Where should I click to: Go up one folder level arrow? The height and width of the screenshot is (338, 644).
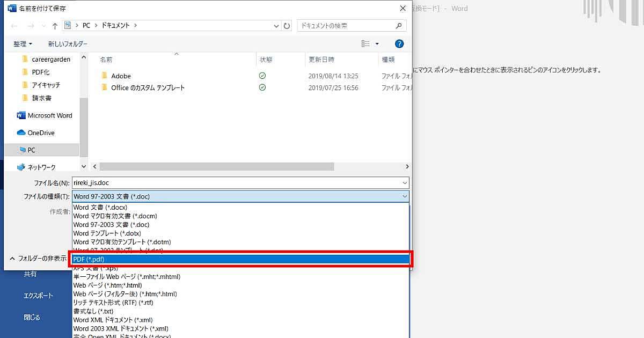coord(55,26)
